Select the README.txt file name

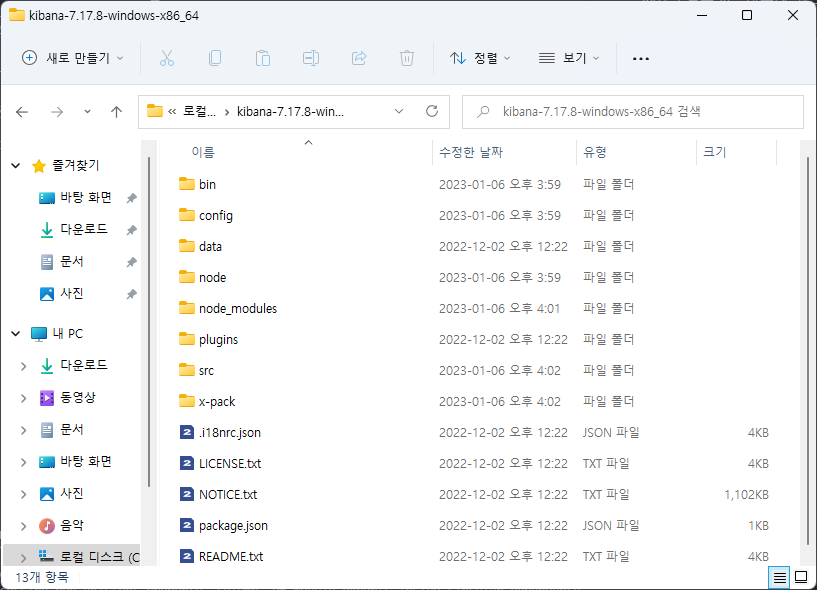[231, 557]
